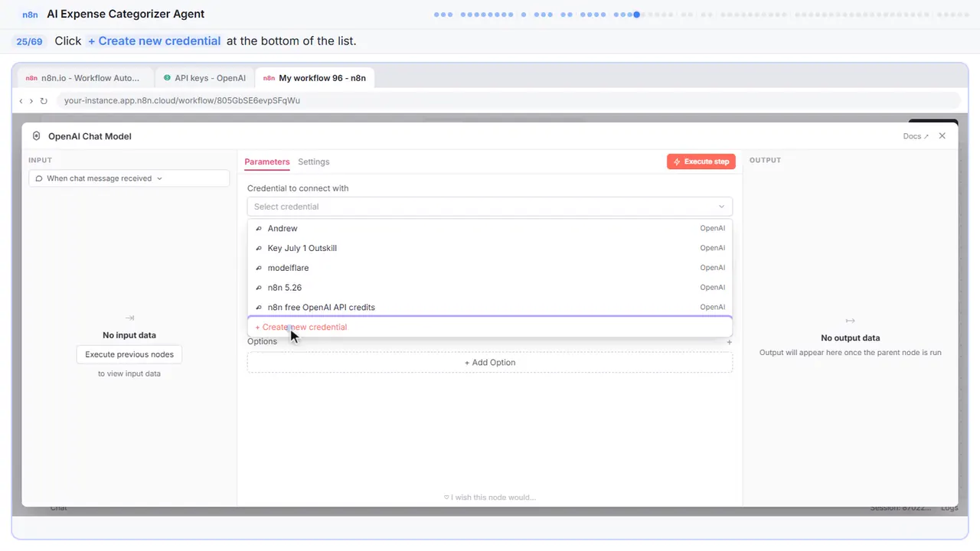Click the Add Option button
Image resolution: width=980 pixels, height=551 pixels.
pyautogui.click(x=490, y=363)
